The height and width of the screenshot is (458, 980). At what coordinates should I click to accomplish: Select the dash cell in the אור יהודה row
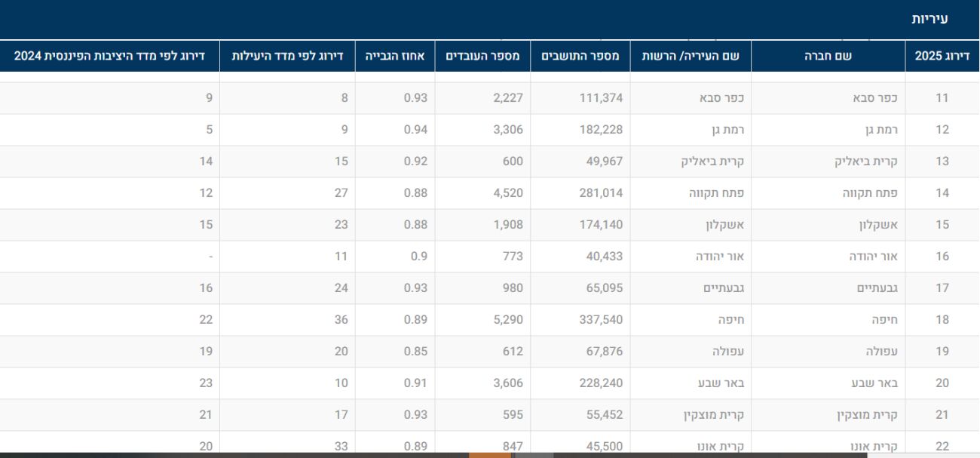tap(210, 257)
